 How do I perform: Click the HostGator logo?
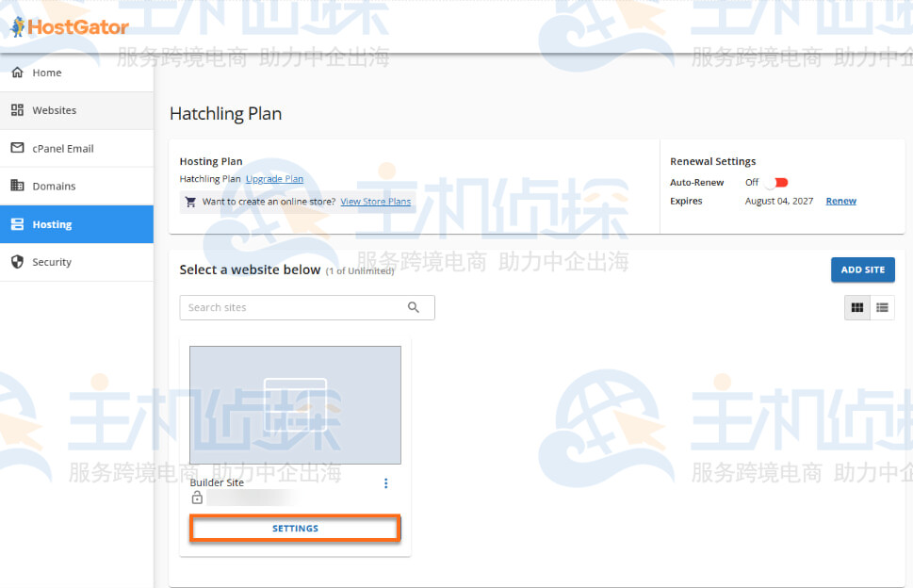(70, 27)
